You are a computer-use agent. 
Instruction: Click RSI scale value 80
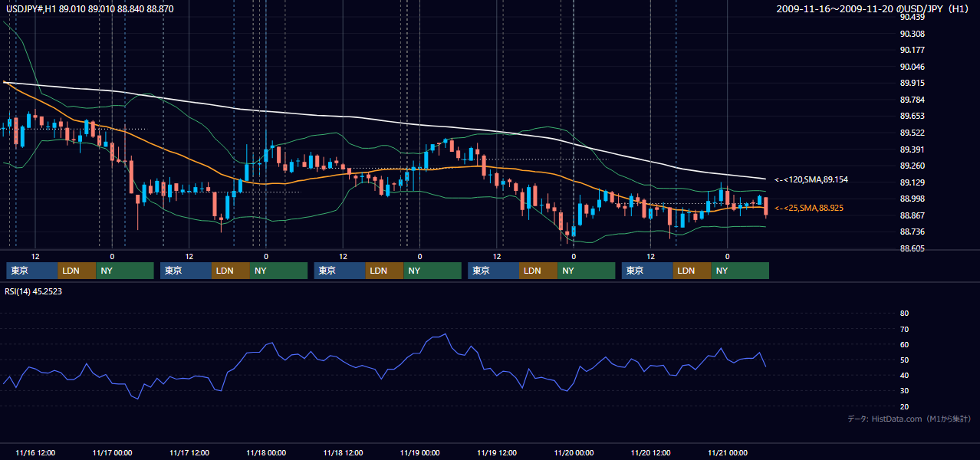click(x=904, y=314)
